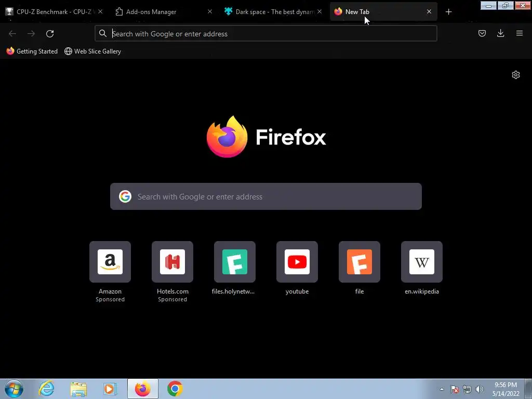Open Web Slice Gallery bookmark
This screenshot has height=399, width=532.
92,51
